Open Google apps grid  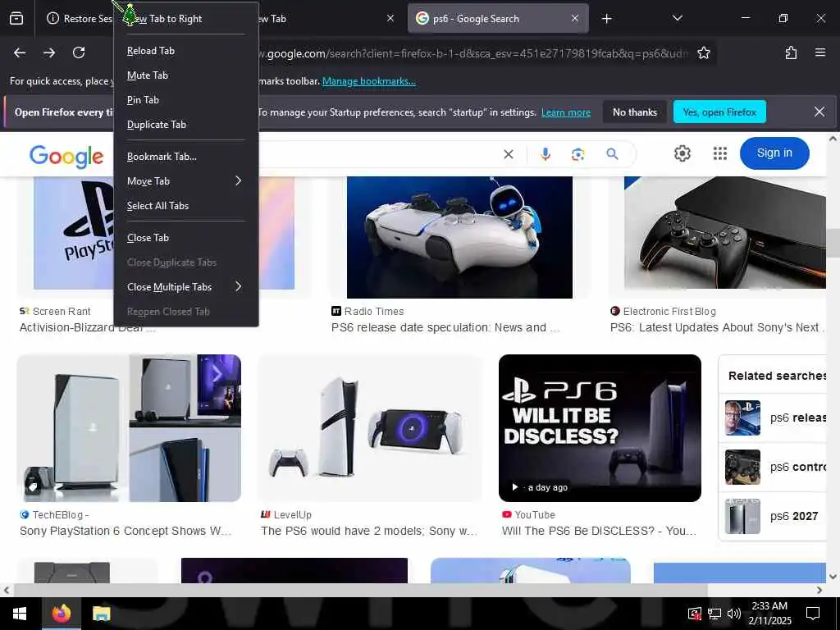720,153
